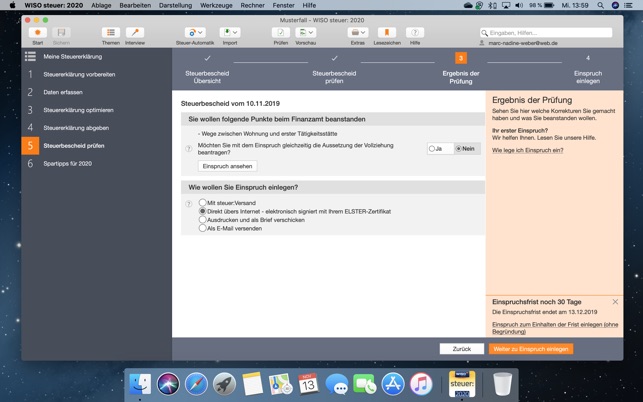643x402 pixels.
Task: Open the Import dropdown
Action: 230,32
